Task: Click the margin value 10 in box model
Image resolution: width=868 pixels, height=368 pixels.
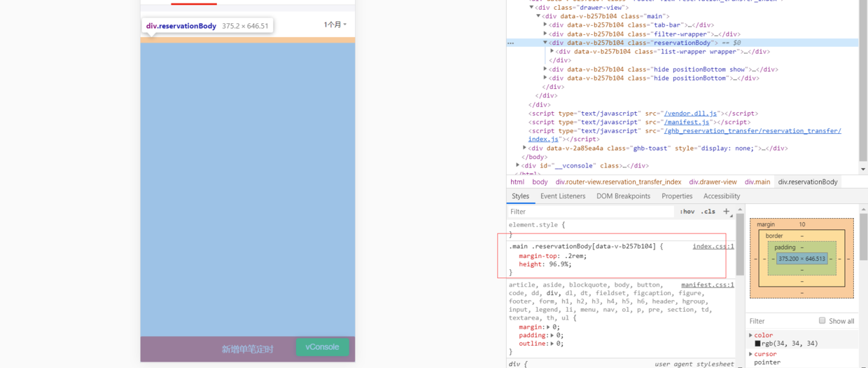Action: click(x=802, y=224)
